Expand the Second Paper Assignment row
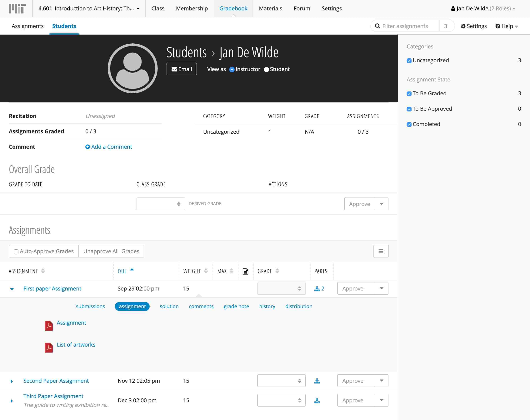This screenshot has width=530, height=420. click(12, 381)
